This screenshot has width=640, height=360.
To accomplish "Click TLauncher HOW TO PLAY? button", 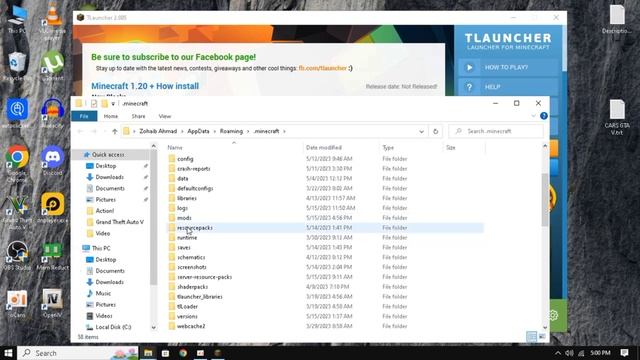I will [508, 67].
